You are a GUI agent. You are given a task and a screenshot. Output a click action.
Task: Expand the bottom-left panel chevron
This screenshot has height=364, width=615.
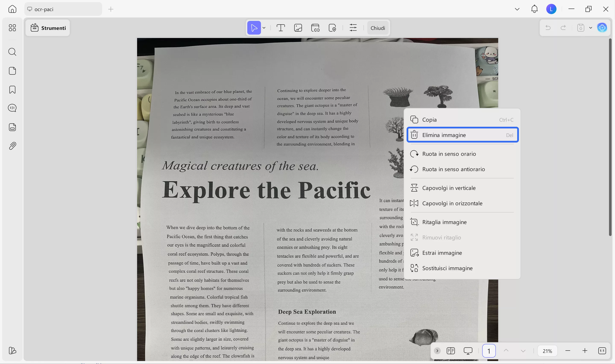pyautogui.click(x=437, y=351)
